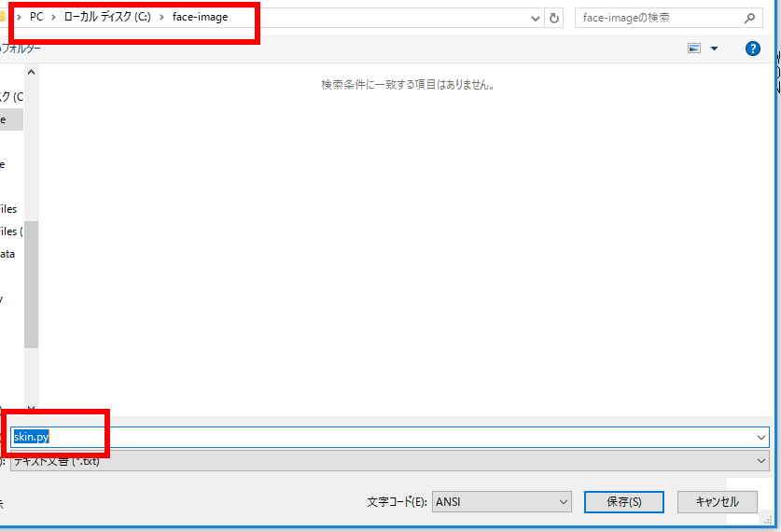Select face-image in the address breadcrumb

coord(200,17)
